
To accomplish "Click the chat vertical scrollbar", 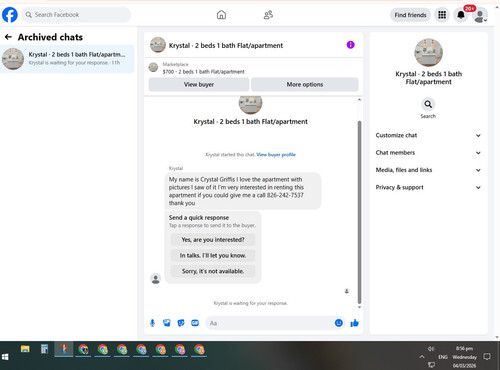I will 359,212.
